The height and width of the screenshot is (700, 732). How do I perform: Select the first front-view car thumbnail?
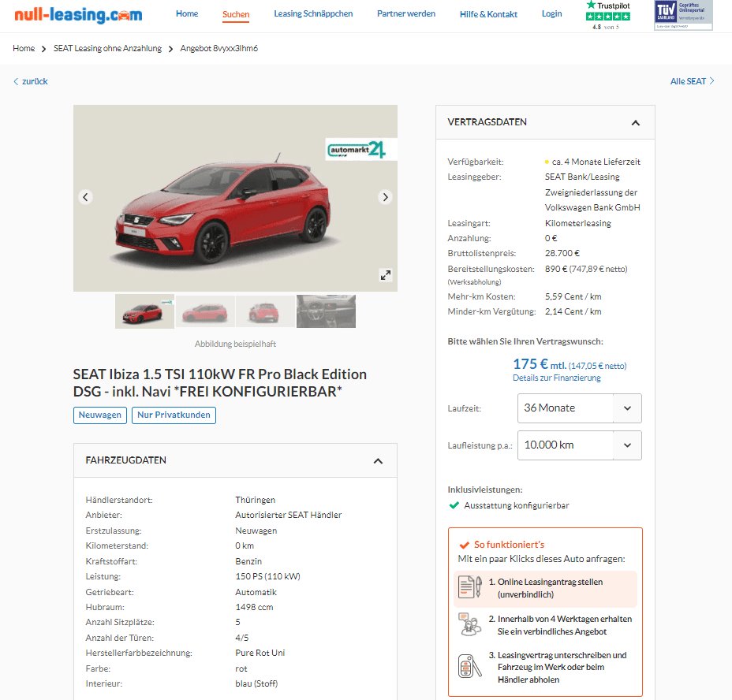pos(144,311)
